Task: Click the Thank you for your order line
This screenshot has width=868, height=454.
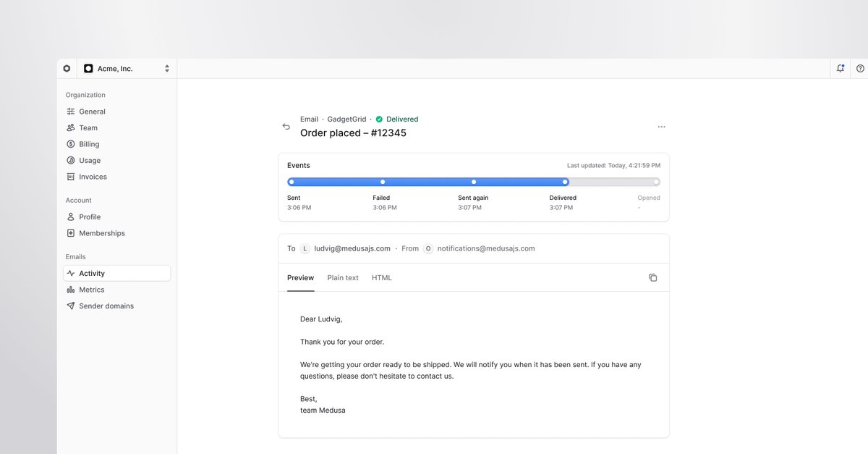Action: pos(342,342)
